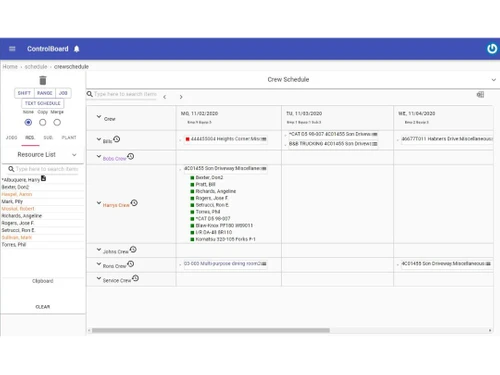Viewport: 500px width, 375px height.
Task: Collapse the Johns Crew row chevron
Action: pos(99,249)
